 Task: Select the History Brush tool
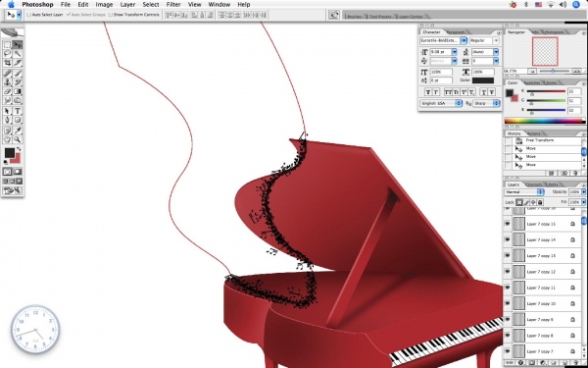click(x=18, y=82)
